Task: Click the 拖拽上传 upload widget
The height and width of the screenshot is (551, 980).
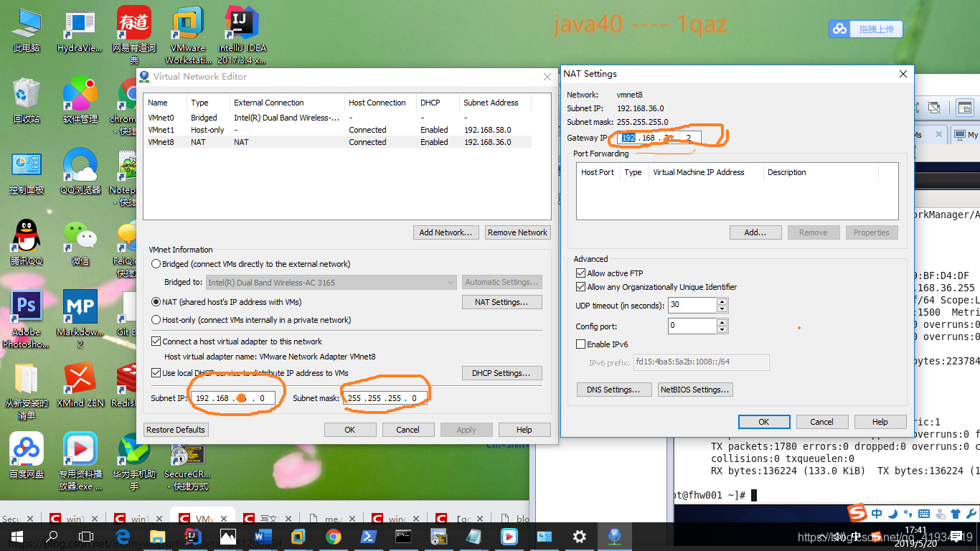Action: (x=866, y=29)
